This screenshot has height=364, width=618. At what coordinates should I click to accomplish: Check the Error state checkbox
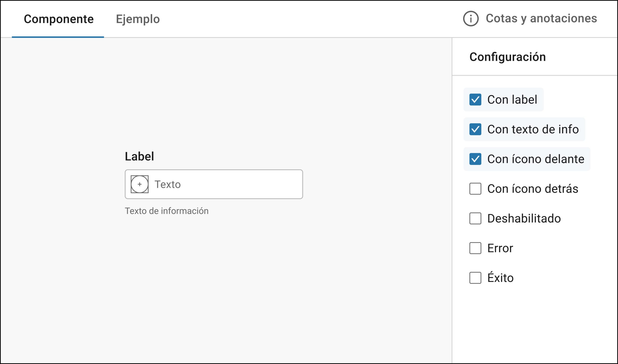476,248
